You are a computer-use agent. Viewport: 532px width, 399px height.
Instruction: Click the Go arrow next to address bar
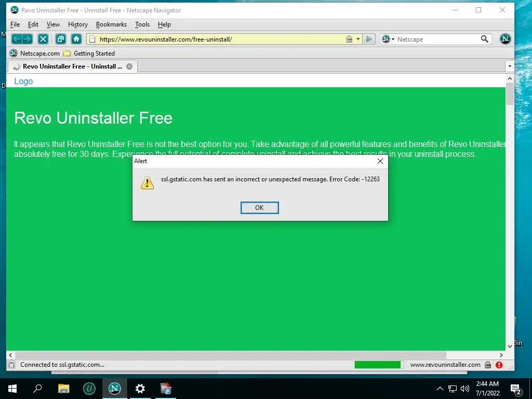(x=369, y=39)
